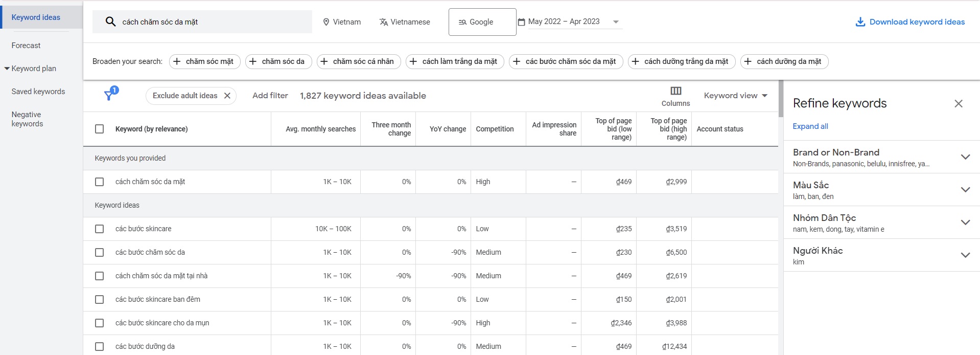Click the Expand all link
Image resolution: width=980 pixels, height=355 pixels.
click(x=810, y=126)
